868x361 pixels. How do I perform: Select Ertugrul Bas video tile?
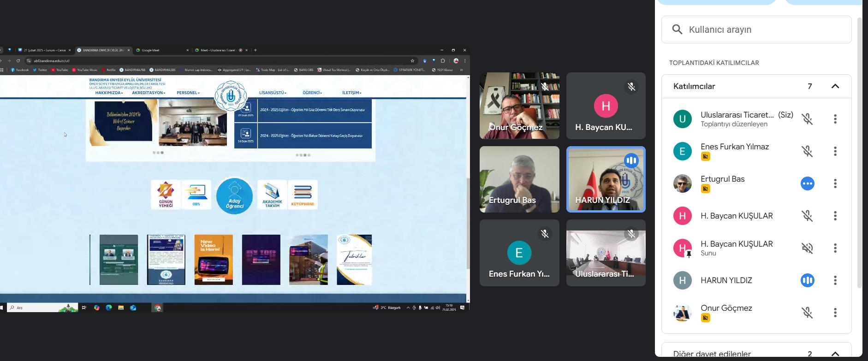[x=519, y=179]
